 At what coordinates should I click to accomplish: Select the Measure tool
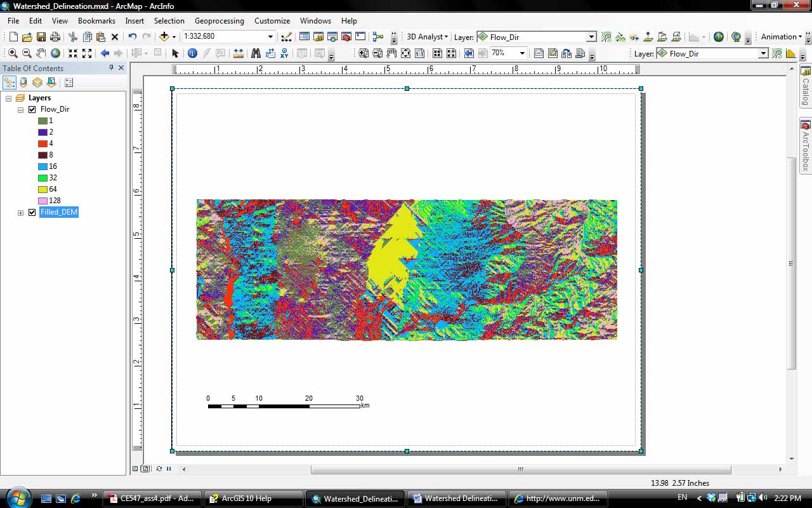237,52
